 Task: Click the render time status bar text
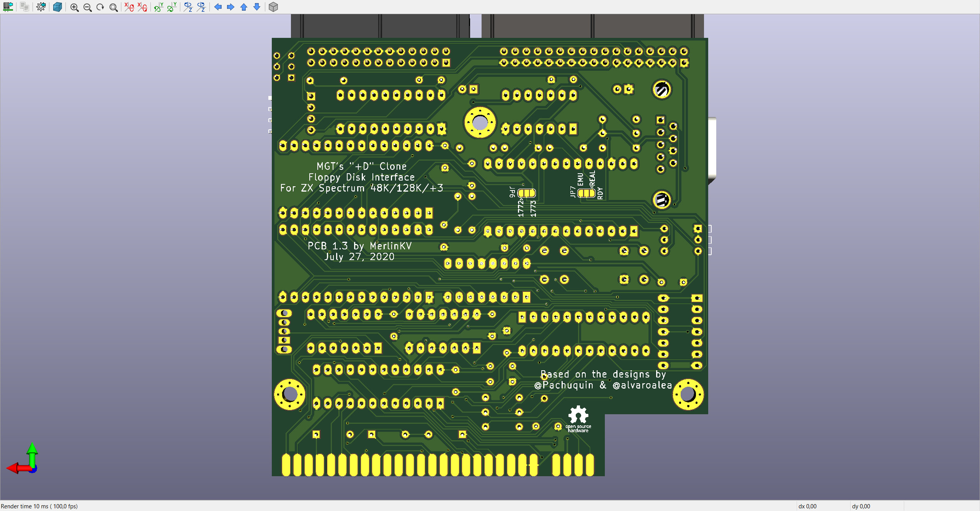[x=39, y=506]
